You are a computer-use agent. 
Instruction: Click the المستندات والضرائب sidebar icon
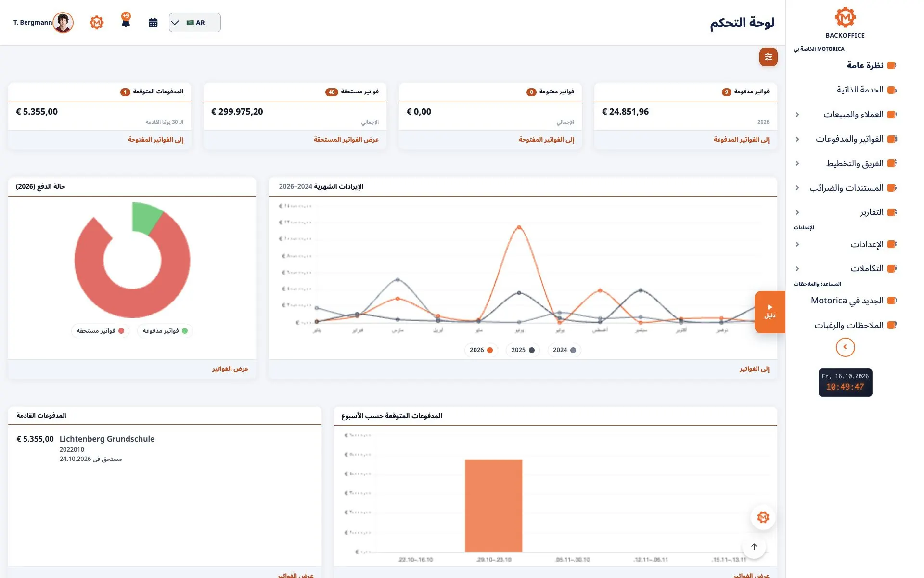pyautogui.click(x=891, y=188)
